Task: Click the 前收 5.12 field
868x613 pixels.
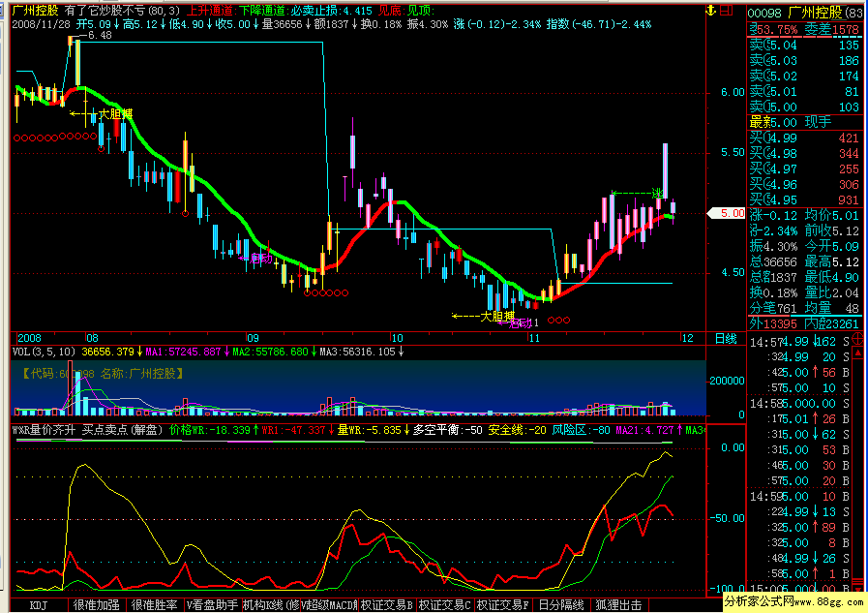Action: click(x=832, y=230)
